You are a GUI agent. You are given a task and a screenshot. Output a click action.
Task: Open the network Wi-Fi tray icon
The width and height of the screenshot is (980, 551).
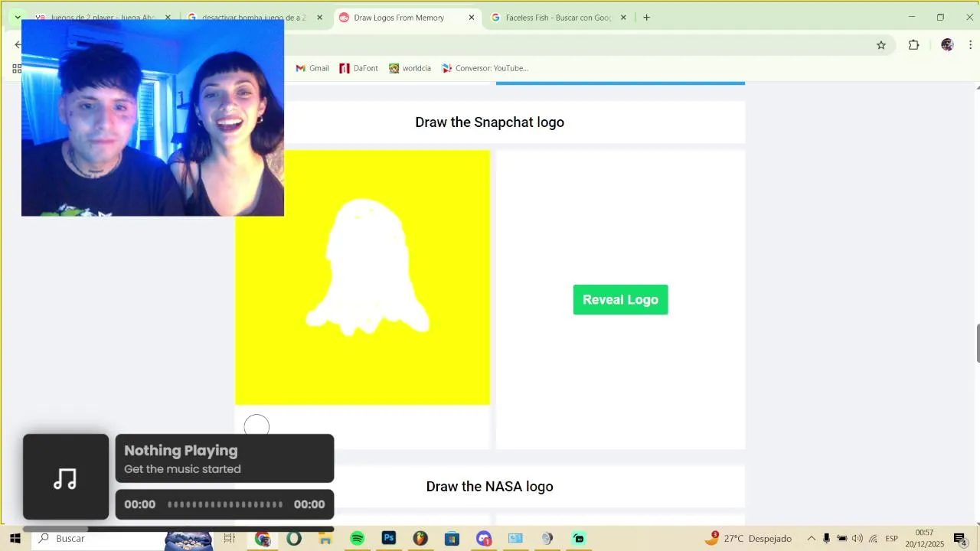point(874,539)
